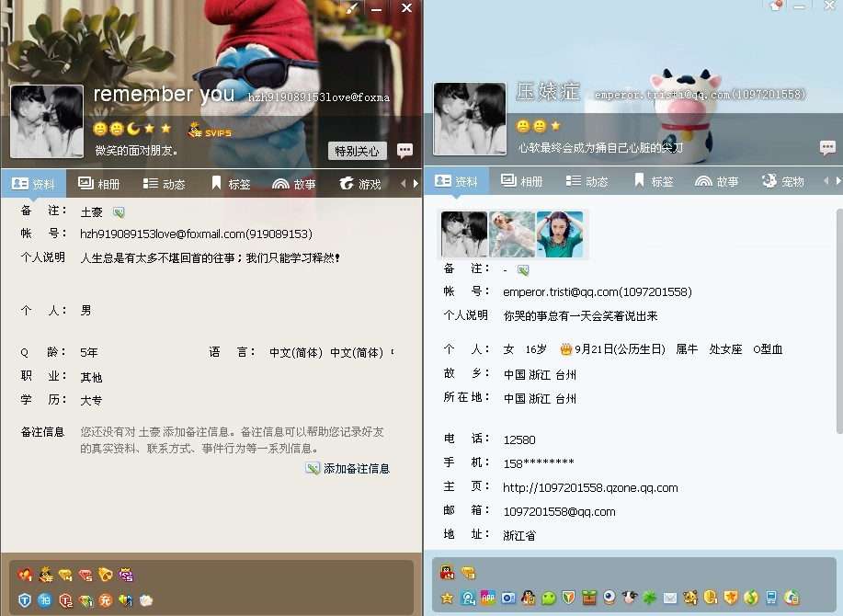
Task: Click the purple crowned S5 badge
Action: (126, 575)
